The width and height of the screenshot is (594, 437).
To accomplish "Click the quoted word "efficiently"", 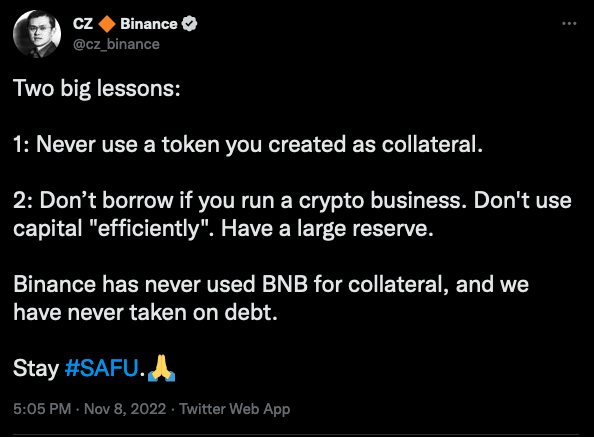I will click(148, 228).
